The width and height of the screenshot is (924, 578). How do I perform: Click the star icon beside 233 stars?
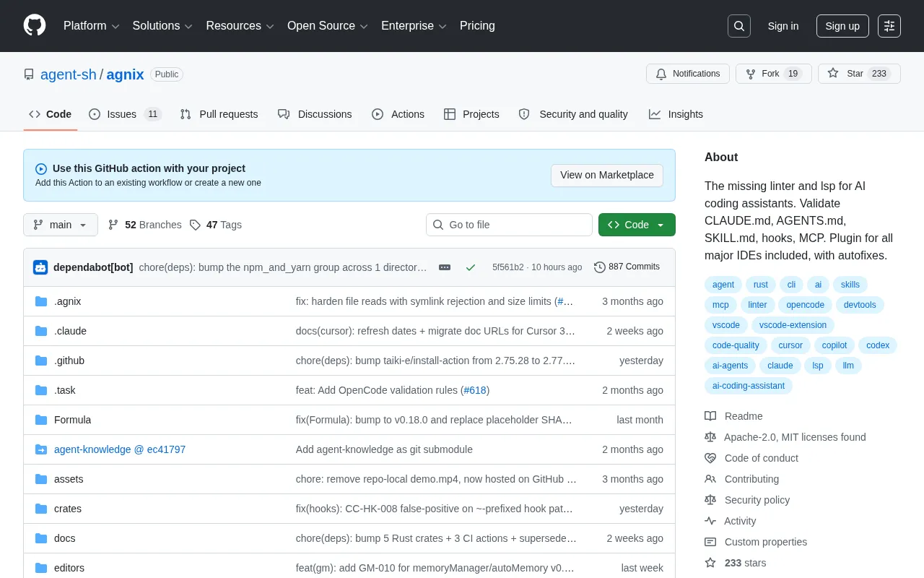pyautogui.click(x=710, y=563)
